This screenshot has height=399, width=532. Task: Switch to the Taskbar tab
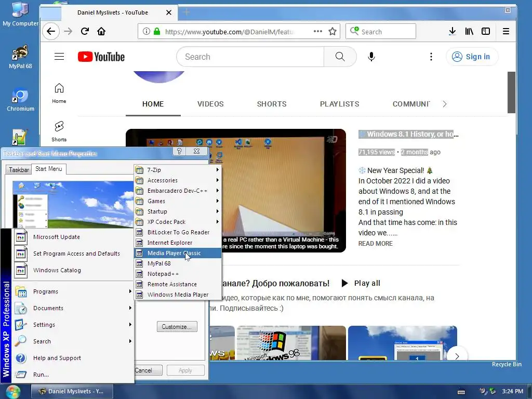19,170
